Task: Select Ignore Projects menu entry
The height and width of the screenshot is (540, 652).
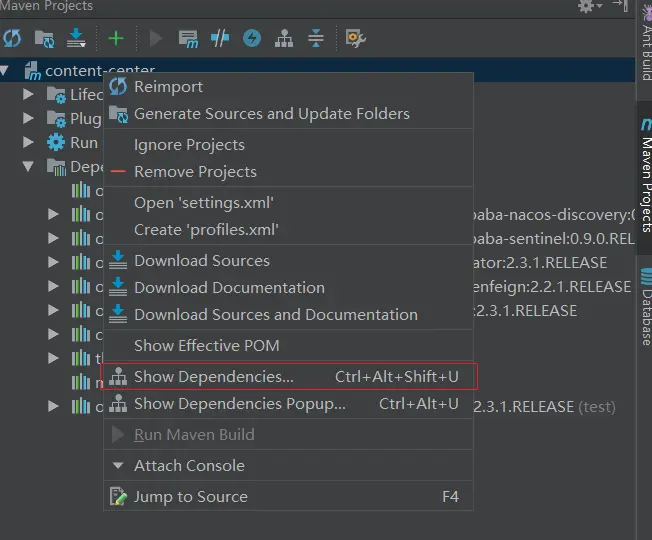Action: click(288, 145)
